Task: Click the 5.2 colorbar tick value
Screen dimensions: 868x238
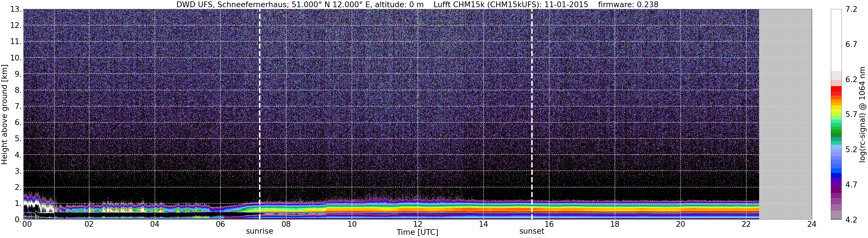Action: 851,150
